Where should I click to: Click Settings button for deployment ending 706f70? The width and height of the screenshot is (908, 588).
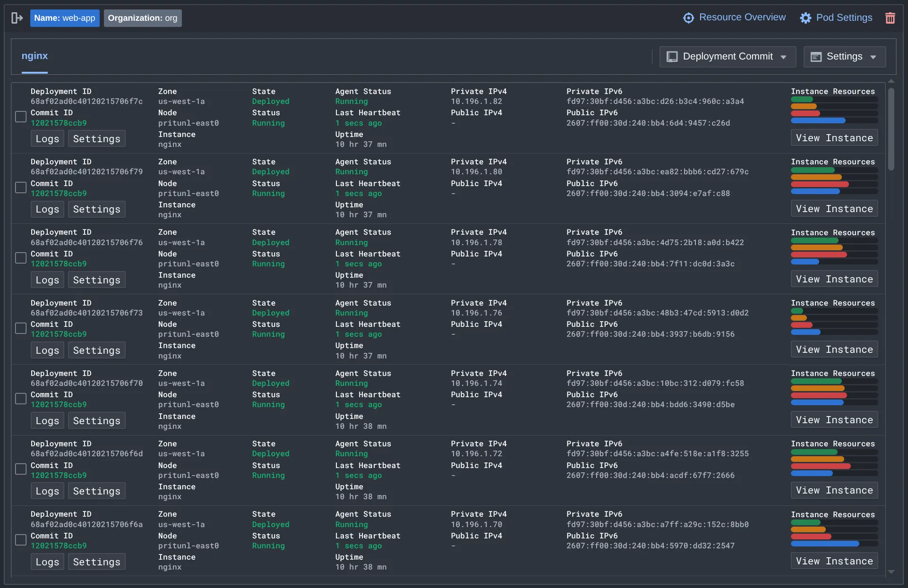click(x=96, y=421)
